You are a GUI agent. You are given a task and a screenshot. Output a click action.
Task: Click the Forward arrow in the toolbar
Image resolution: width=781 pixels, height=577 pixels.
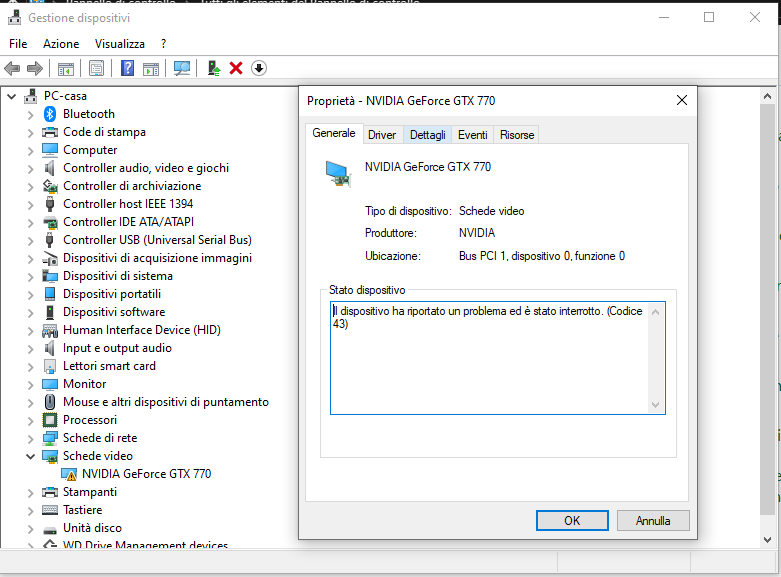click(x=34, y=68)
